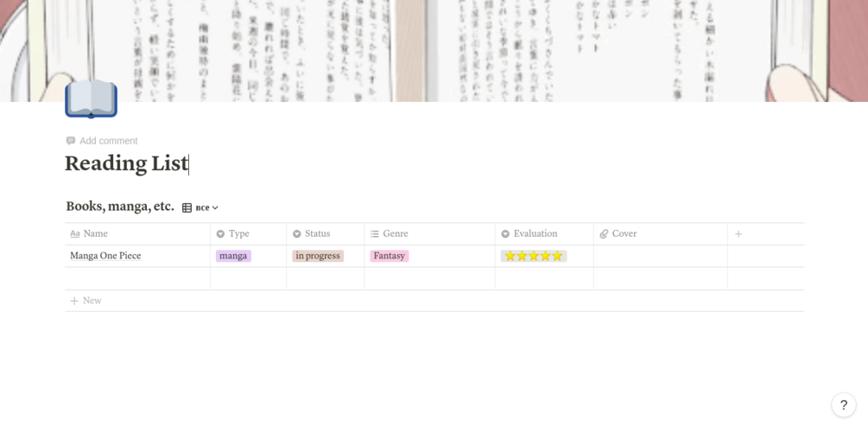Click the Reading List page title

click(126, 164)
